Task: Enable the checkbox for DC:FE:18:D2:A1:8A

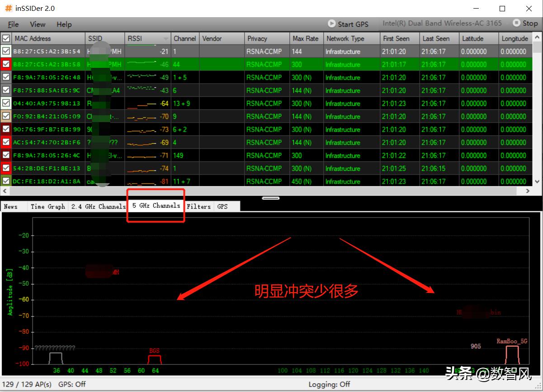Action: [x=6, y=181]
